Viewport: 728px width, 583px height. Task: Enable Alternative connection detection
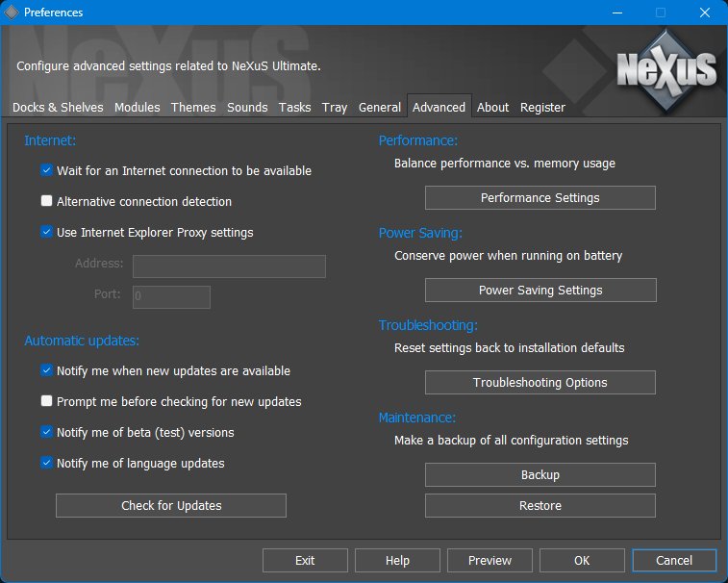46,201
